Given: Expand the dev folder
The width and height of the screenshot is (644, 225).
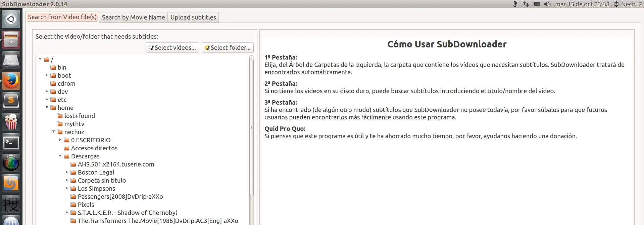Looking at the screenshot, I should 47,91.
